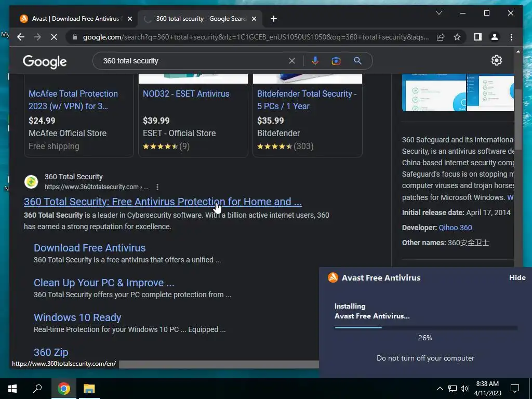Open the Chrome profile menu
This screenshot has width=532, height=399.
pos(495,37)
